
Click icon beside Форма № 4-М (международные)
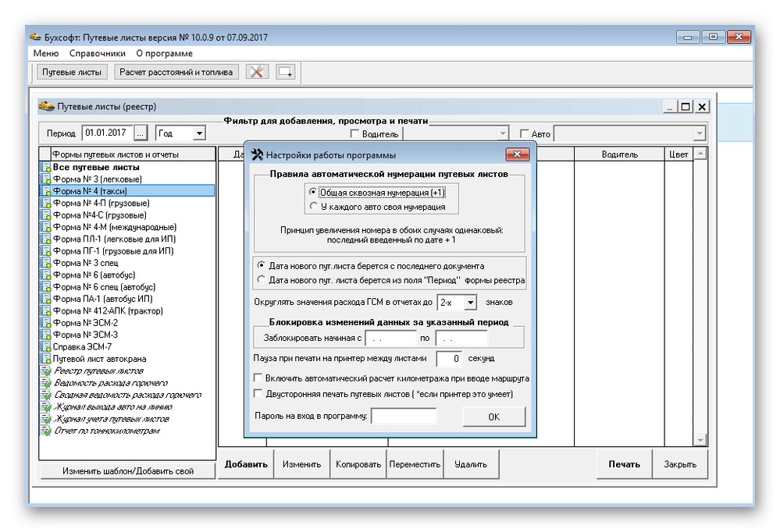pyautogui.click(x=46, y=227)
